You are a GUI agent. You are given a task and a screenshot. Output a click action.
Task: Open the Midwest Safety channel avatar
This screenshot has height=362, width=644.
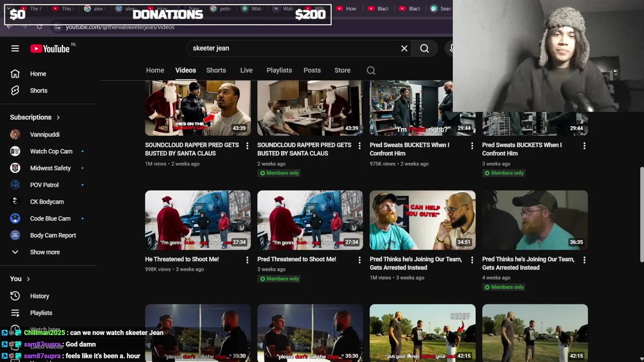point(15,168)
